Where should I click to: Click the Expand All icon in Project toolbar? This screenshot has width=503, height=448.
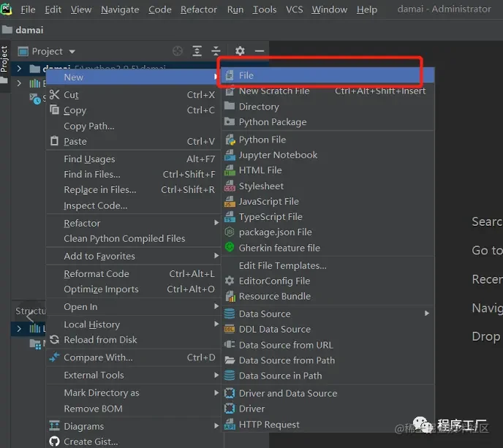(197, 51)
